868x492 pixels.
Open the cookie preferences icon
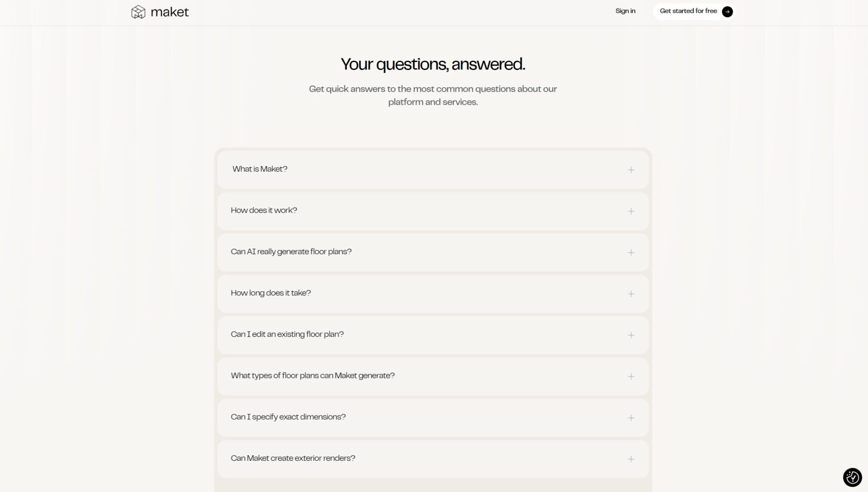click(852, 477)
